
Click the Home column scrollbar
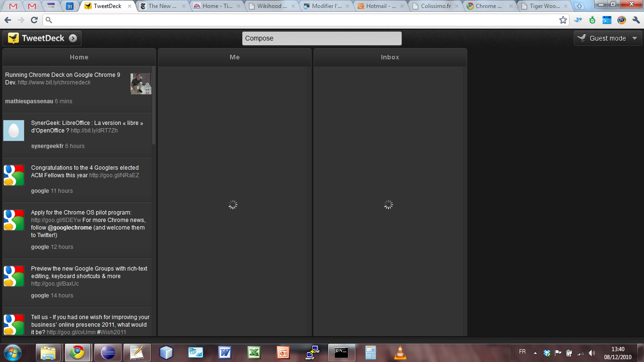click(154, 106)
